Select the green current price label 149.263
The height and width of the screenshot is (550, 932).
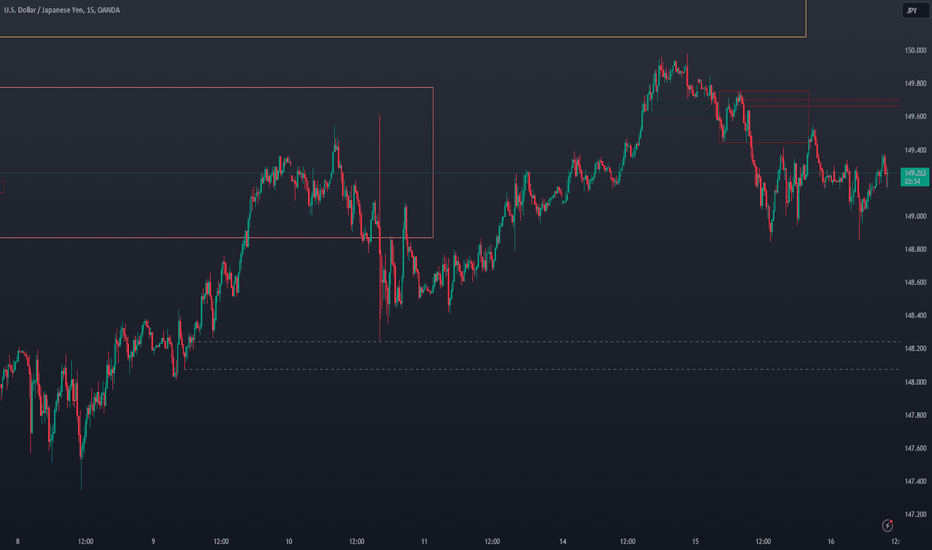[x=915, y=177]
